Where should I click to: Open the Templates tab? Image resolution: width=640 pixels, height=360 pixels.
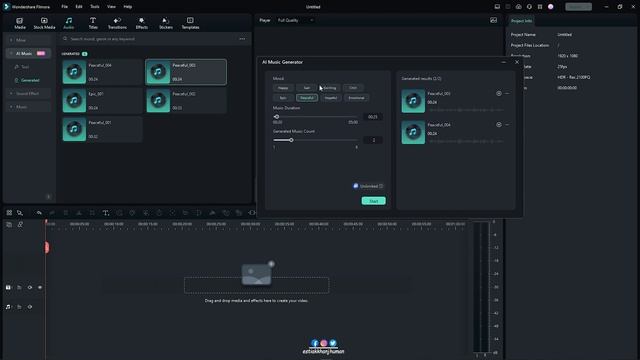190,23
